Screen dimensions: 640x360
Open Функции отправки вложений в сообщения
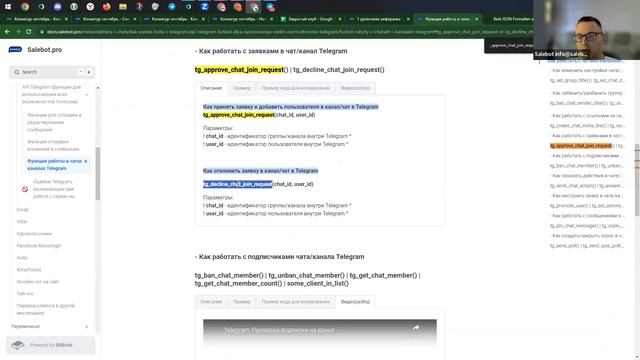point(53,145)
